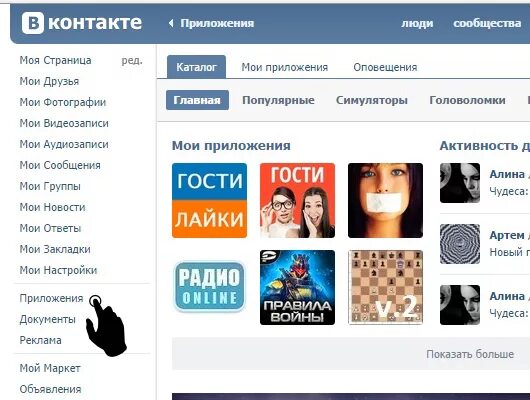Click first Алина avatar in activity feed

tap(460, 183)
